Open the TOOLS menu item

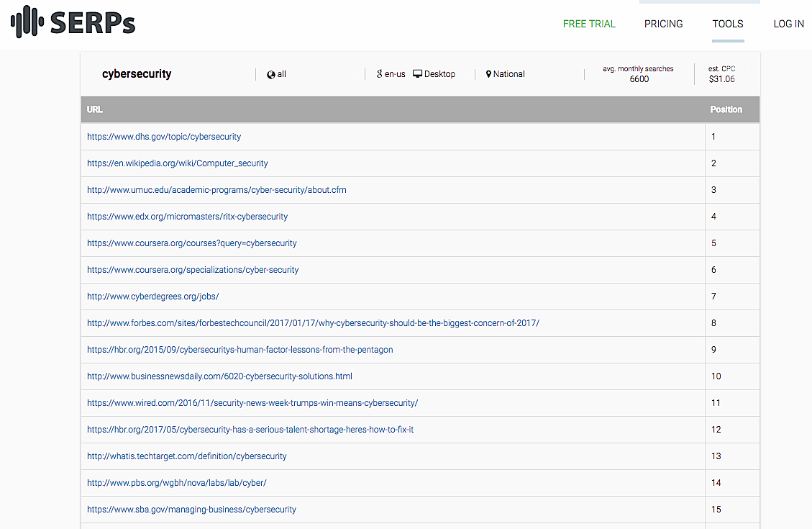click(728, 24)
